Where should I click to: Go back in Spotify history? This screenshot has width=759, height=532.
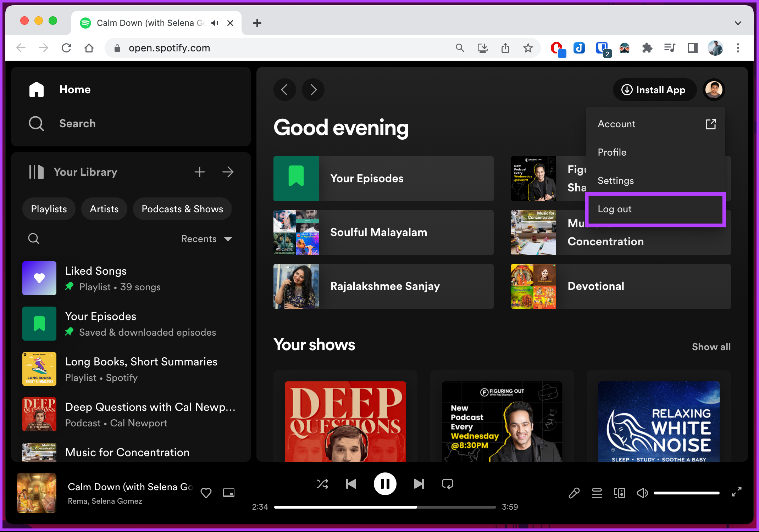[x=285, y=90]
